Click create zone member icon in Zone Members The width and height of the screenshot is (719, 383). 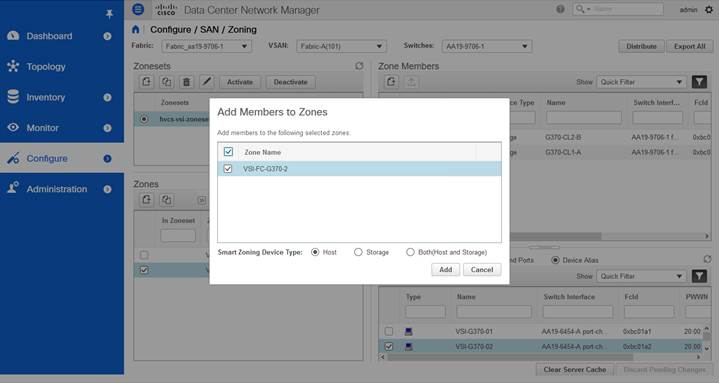tap(391, 82)
